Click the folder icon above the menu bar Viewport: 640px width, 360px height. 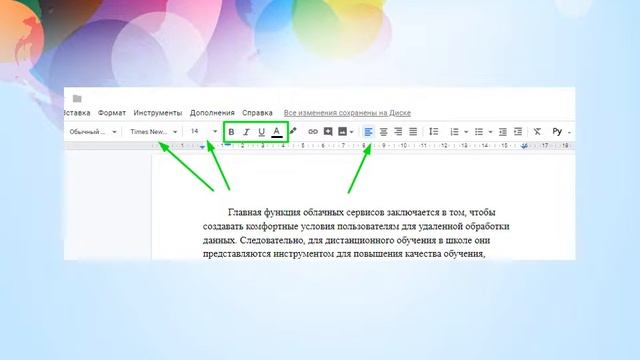point(77,98)
